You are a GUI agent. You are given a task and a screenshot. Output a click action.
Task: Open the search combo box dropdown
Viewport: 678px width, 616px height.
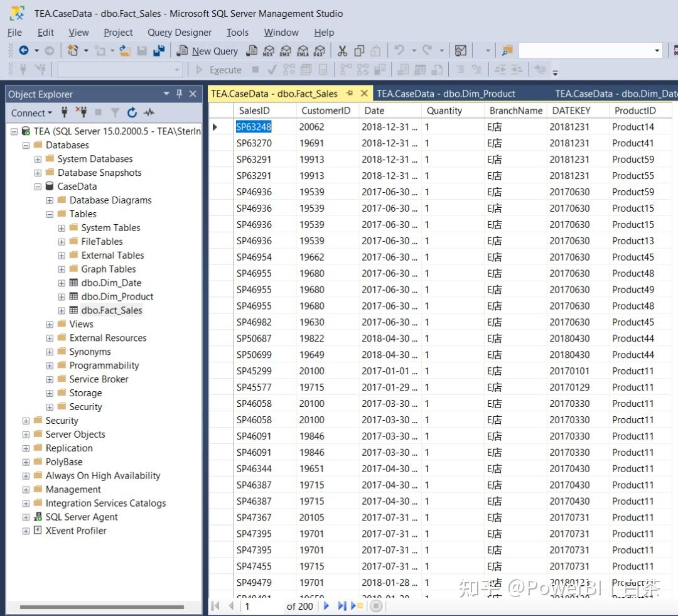[x=657, y=51]
